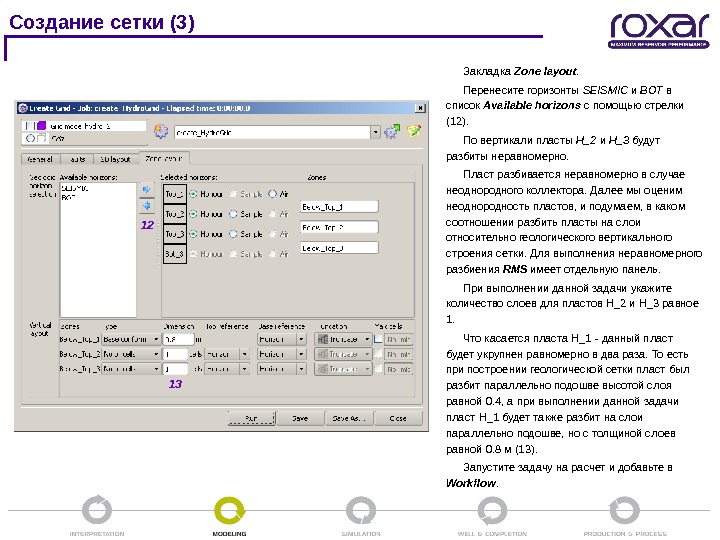This screenshot has width=720, height=540.
Task: Select Sample radio for Top_2
Action: click(233, 214)
